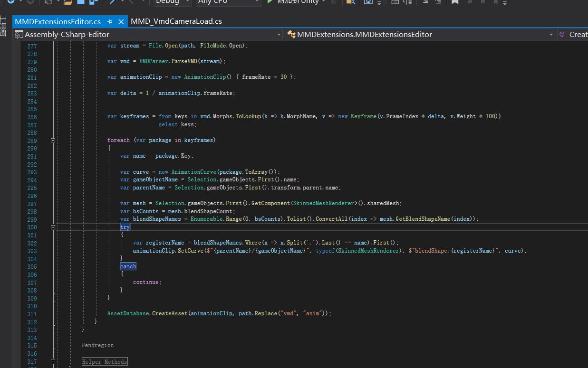
Task: Pin the MMDExtensionsEditor.cs tab
Action: click(110, 21)
